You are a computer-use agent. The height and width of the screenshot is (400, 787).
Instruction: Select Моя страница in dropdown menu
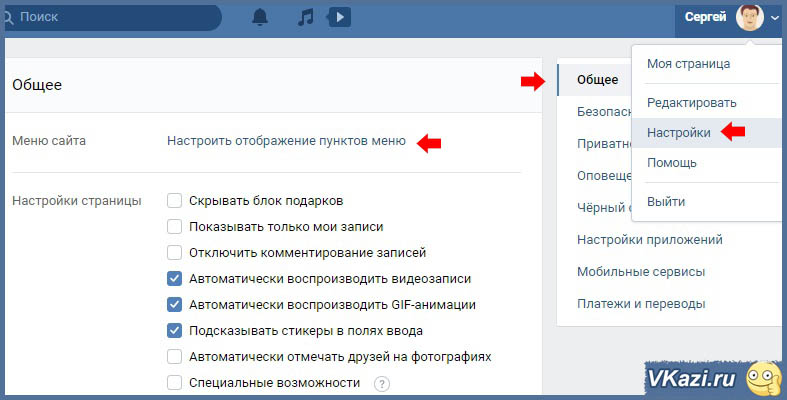click(706, 64)
